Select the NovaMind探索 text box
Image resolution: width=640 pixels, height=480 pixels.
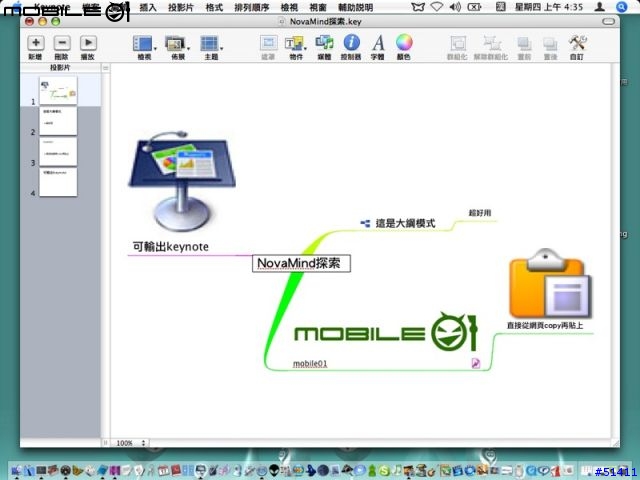coord(301,263)
